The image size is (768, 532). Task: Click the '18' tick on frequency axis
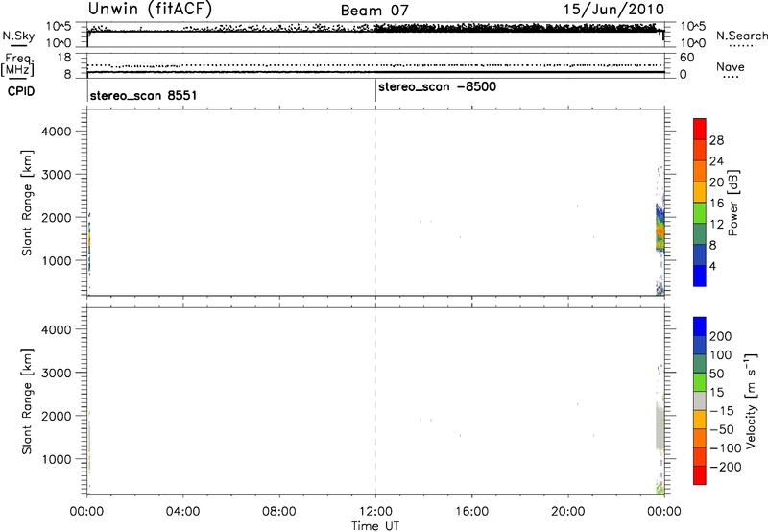coord(64,58)
